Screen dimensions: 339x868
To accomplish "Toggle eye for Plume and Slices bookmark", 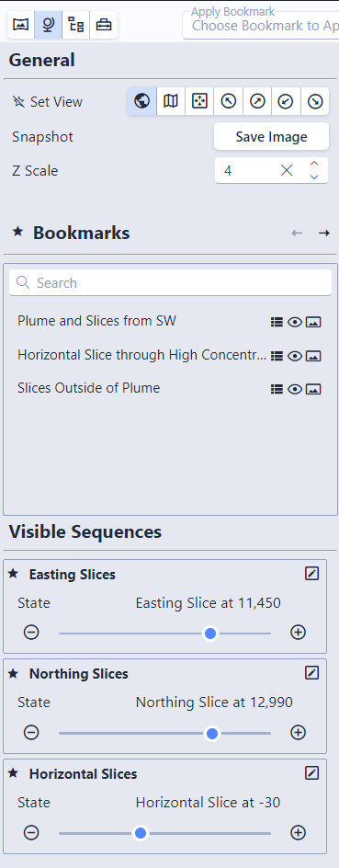I will 295,322.
